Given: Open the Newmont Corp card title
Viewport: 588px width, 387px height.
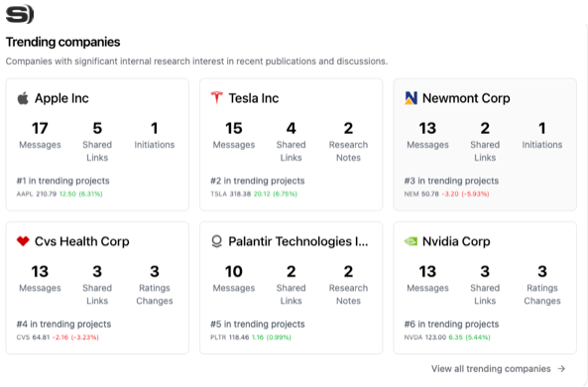Looking at the screenshot, I should point(466,98).
